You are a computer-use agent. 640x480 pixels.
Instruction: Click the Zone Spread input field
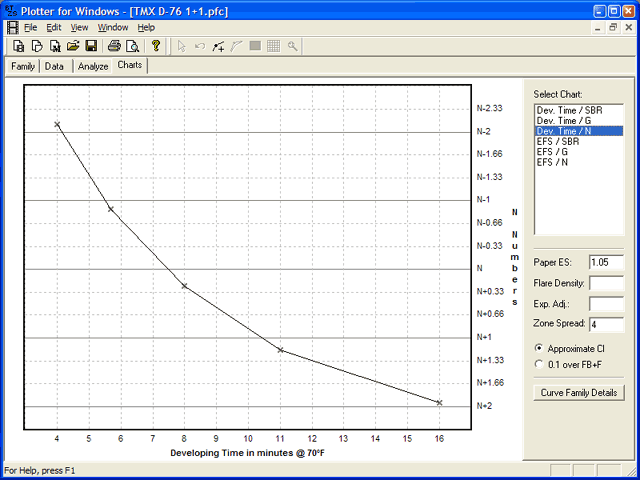[607, 324]
